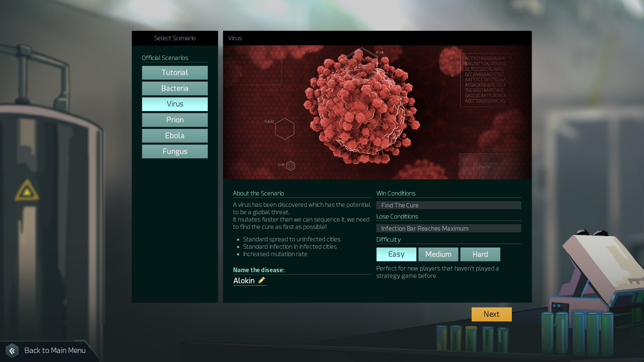Choose the Bacteria scenario
Screen dimensions: 644x362
(x=175, y=88)
